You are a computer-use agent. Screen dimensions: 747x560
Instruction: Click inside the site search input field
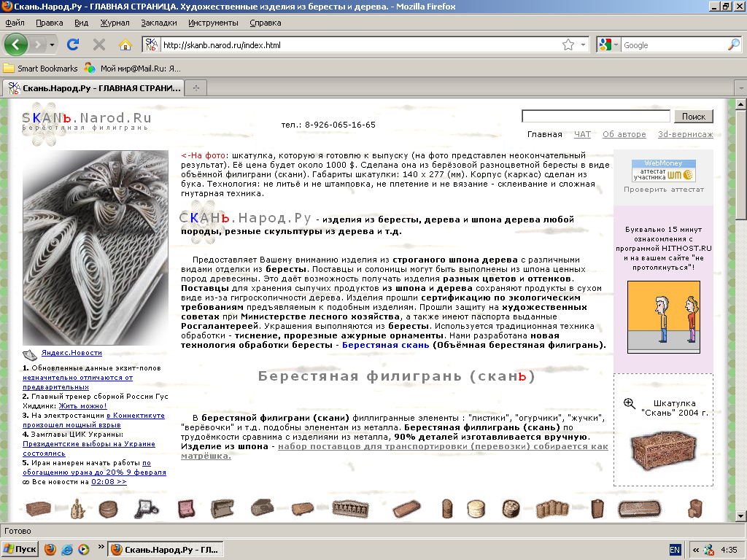pos(596,116)
